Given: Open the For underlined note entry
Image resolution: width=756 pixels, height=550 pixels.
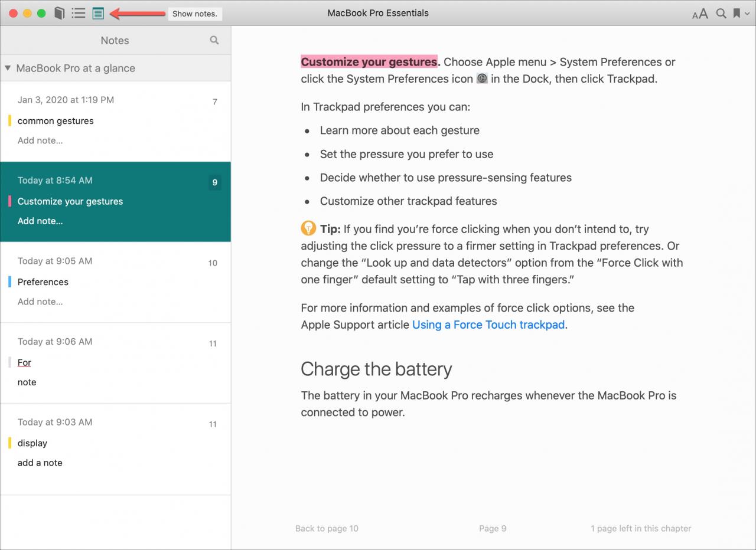Looking at the screenshot, I should coord(24,362).
